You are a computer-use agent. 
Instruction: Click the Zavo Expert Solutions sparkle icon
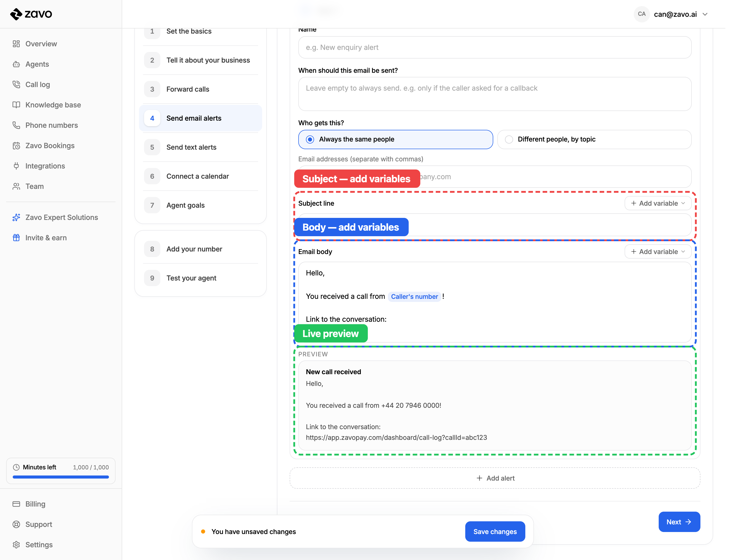click(16, 217)
